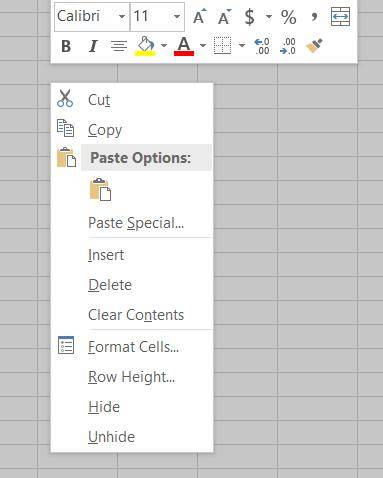Click the Paste clipboard option button
The image size is (383, 478).
100,190
